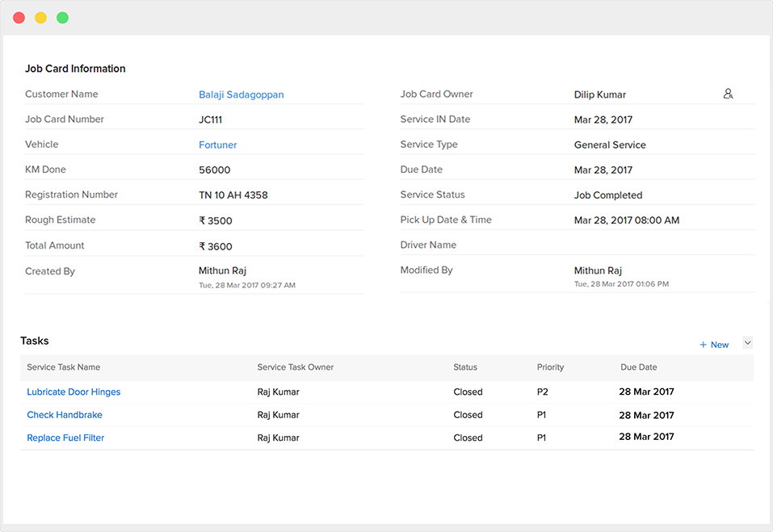Click the Priority column header
The image size is (773, 532).
tap(550, 367)
